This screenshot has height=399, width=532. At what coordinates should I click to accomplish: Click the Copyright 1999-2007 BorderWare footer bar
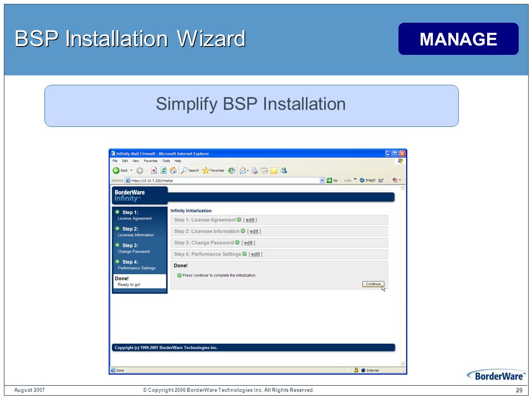point(253,347)
